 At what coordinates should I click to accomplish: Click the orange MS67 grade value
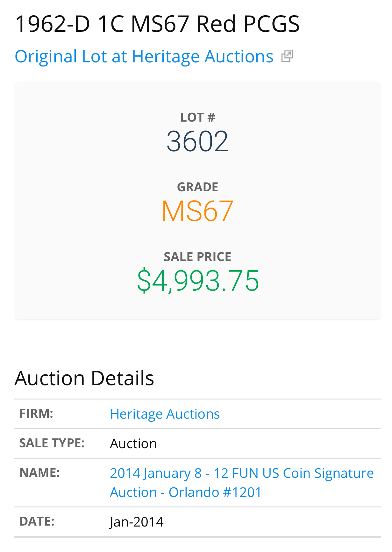[x=197, y=211]
